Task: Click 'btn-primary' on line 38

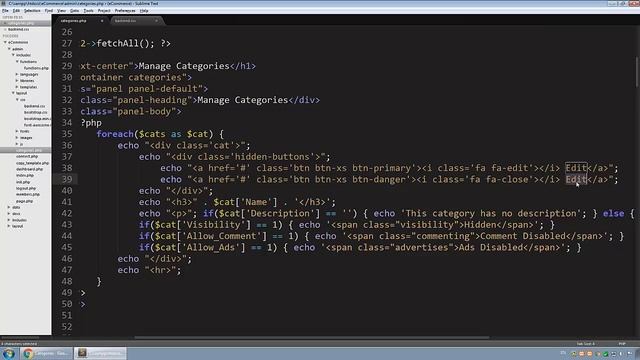Action: (x=382, y=168)
